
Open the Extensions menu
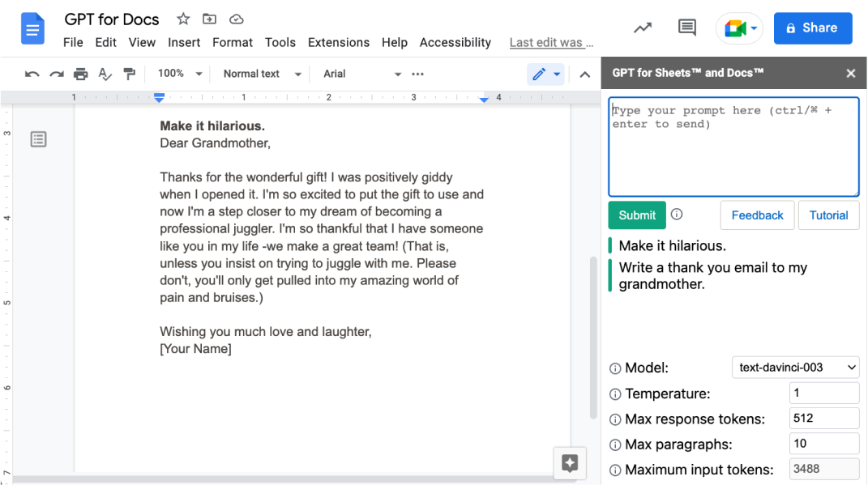pyautogui.click(x=339, y=42)
